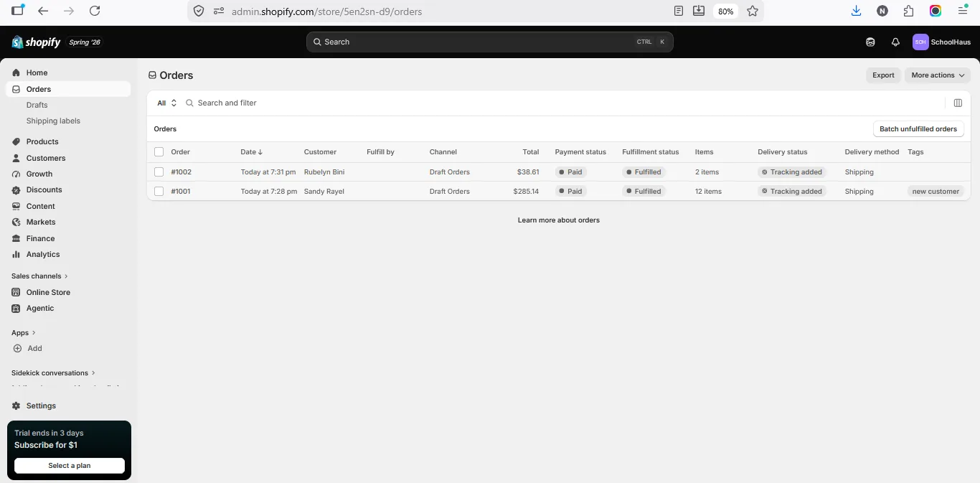This screenshot has height=483, width=980.
Task: Go to Customers page label
Action: click(46, 158)
